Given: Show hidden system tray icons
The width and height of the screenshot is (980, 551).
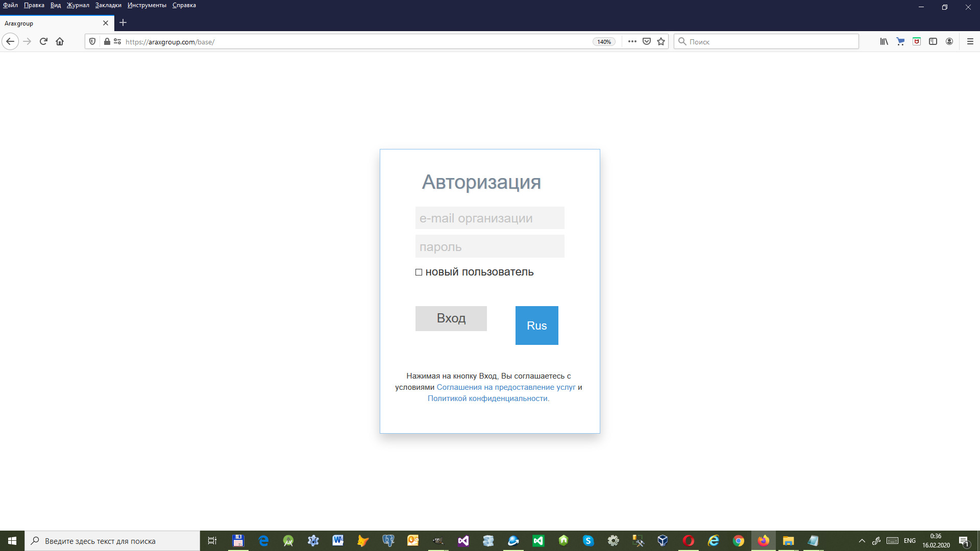Looking at the screenshot, I should [x=862, y=541].
